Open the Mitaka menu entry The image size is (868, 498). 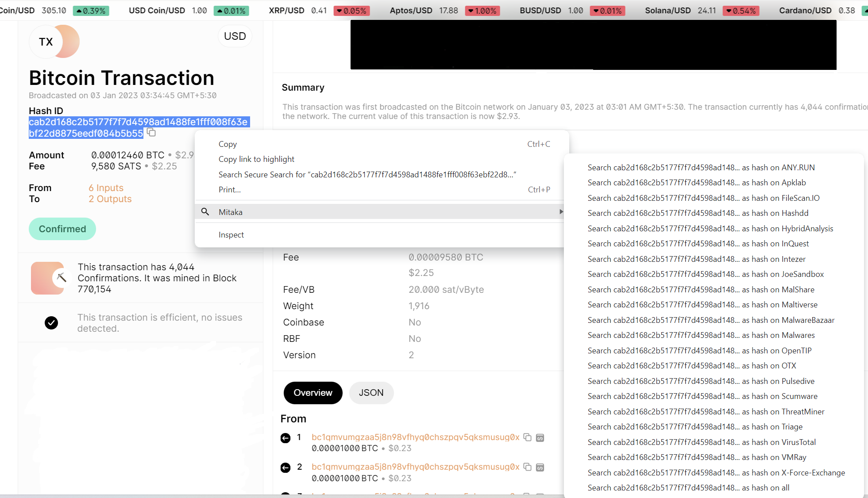pyautogui.click(x=380, y=212)
